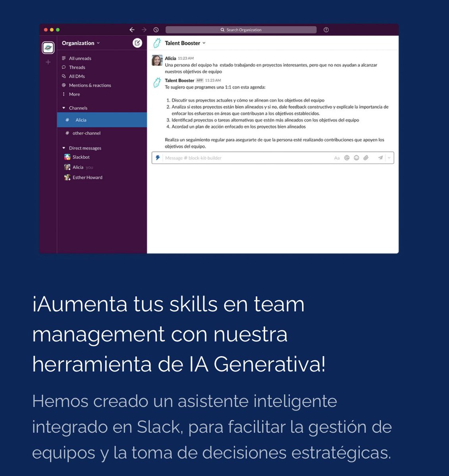Select the # Alicia channel
This screenshot has height=476, width=449.
point(102,120)
